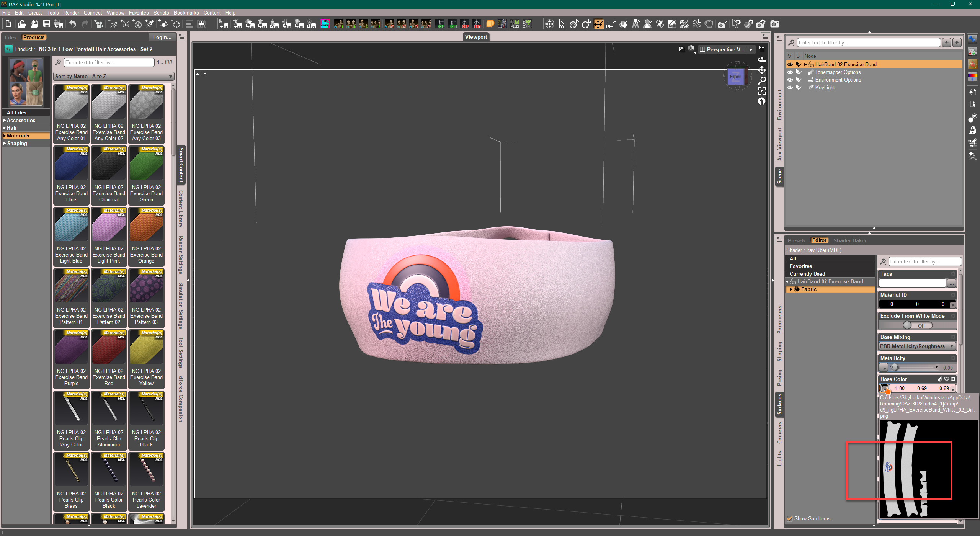Screen dimensions: 980x536
Task: Open the Render menu
Action: tap(71, 13)
